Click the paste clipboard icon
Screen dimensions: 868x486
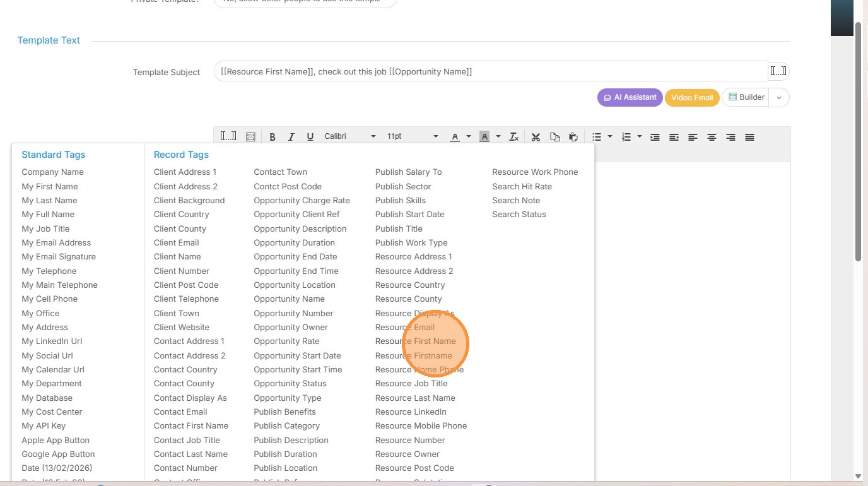click(x=573, y=137)
